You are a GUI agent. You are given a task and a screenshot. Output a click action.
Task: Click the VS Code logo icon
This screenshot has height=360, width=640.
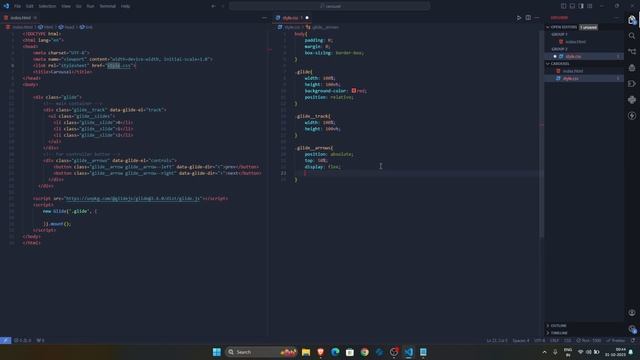[x=6, y=6]
